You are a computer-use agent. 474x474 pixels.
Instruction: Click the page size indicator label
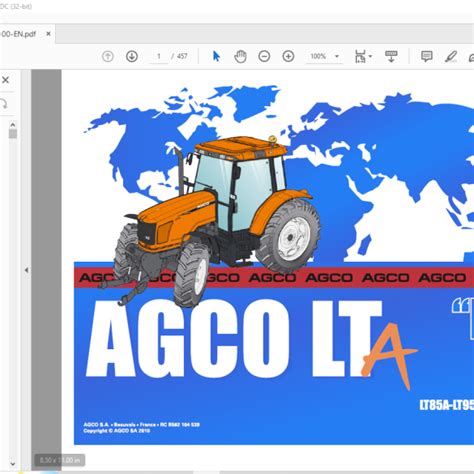pyautogui.click(x=60, y=460)
